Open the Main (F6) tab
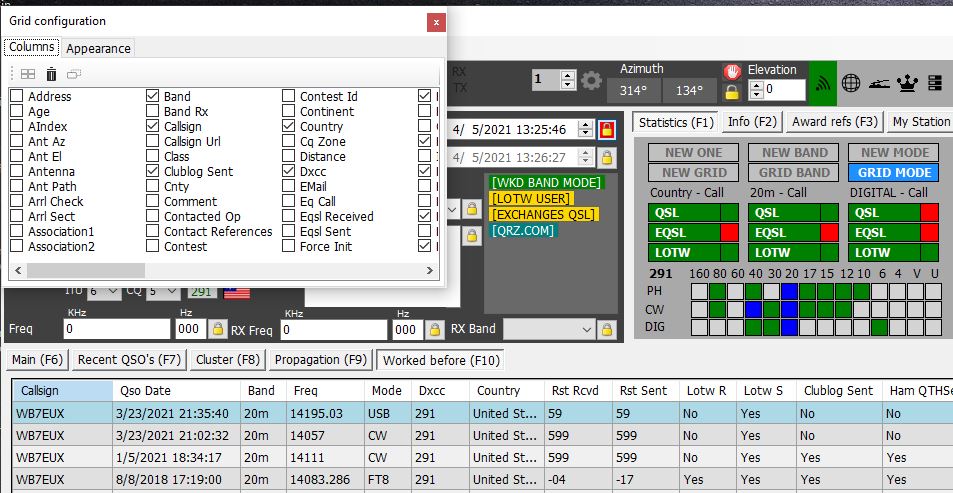The height and width of the screenshot is (493, 953). pos(37,360)
